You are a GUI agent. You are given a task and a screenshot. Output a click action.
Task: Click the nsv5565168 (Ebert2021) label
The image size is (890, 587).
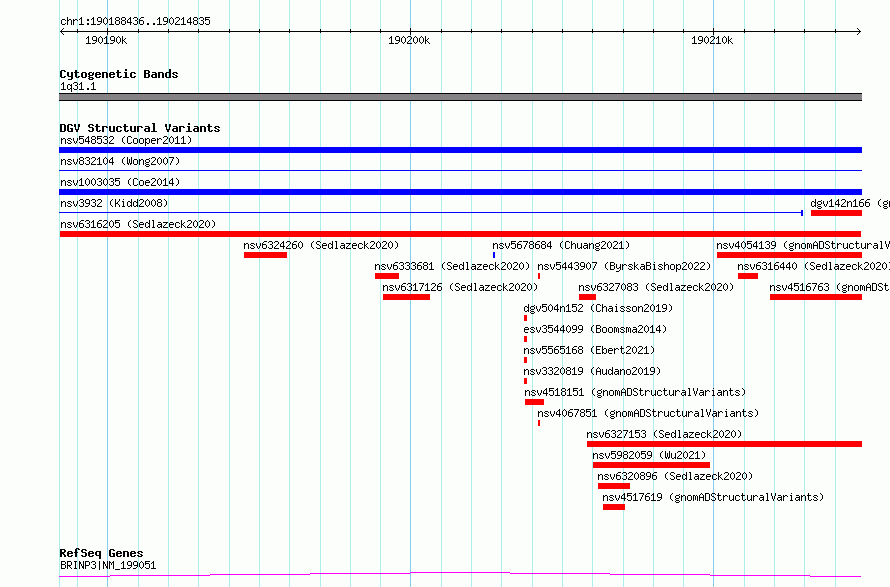click(x=589, y=350)
